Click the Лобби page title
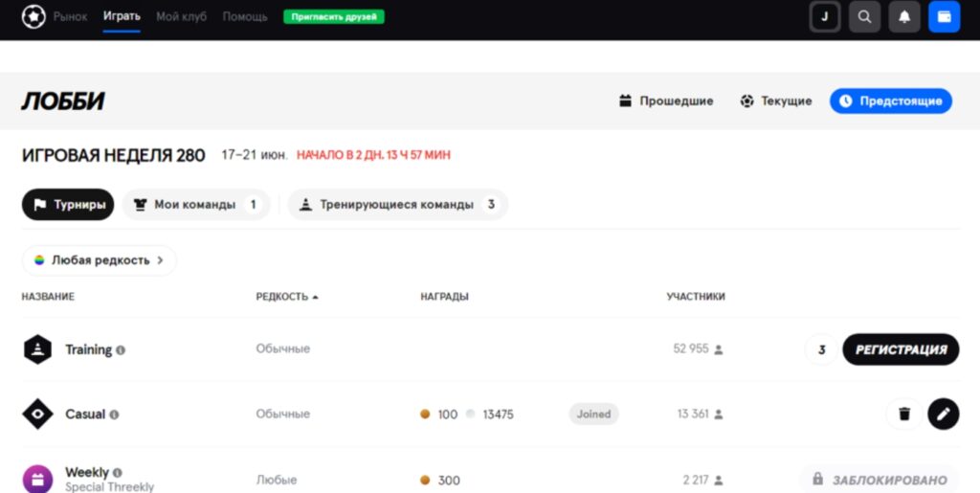The width and height of the screenshot is (980, 493). pyautogui.click(x=63, y=101)
